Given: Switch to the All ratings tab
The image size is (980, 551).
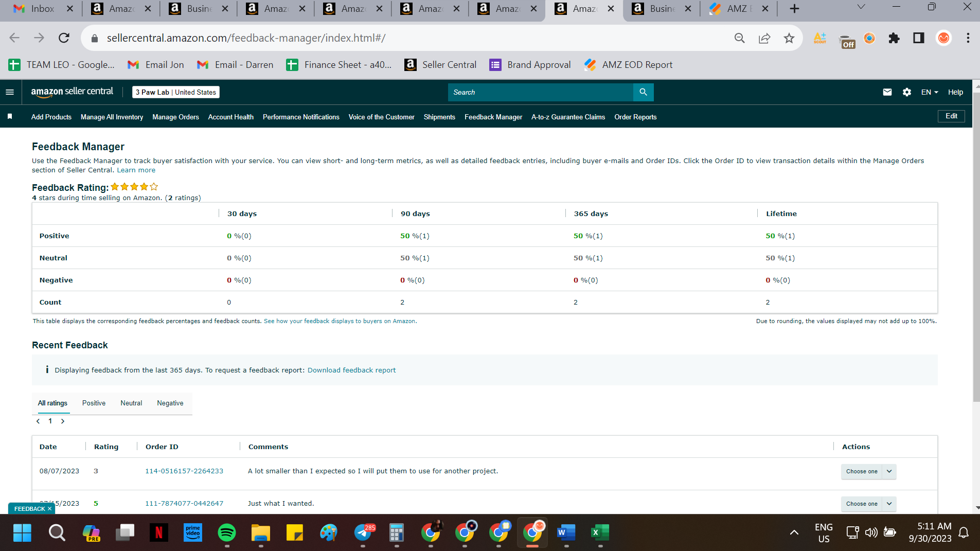Looking at the screenshot, I should coord(52,403).
